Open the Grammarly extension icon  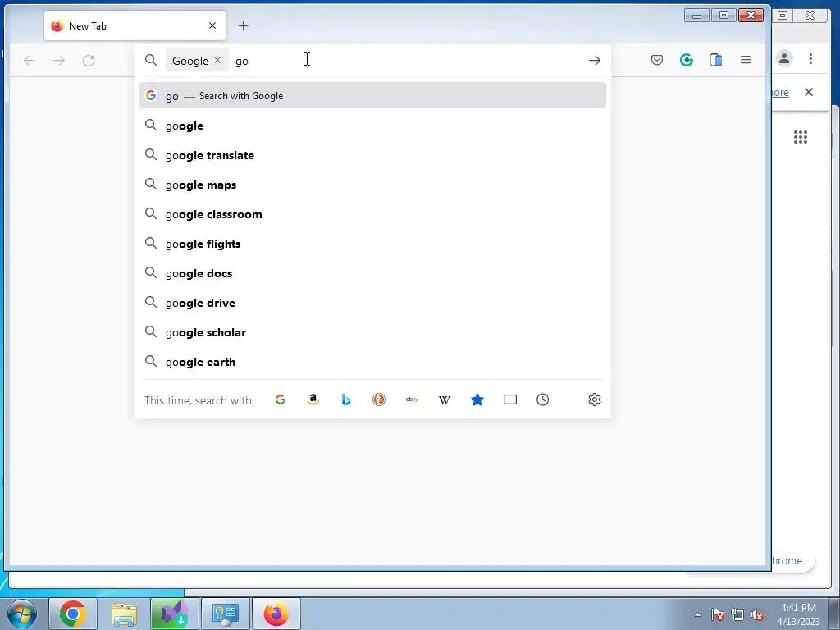(x=687, y=60)
